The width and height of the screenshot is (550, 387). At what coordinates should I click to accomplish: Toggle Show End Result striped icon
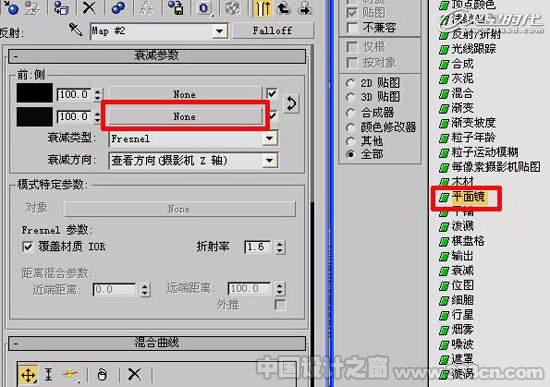point(262,8)
